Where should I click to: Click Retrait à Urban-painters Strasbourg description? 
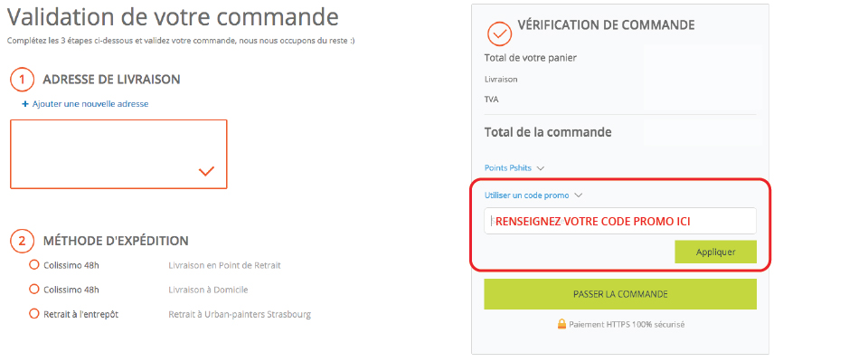click(240, 314)
